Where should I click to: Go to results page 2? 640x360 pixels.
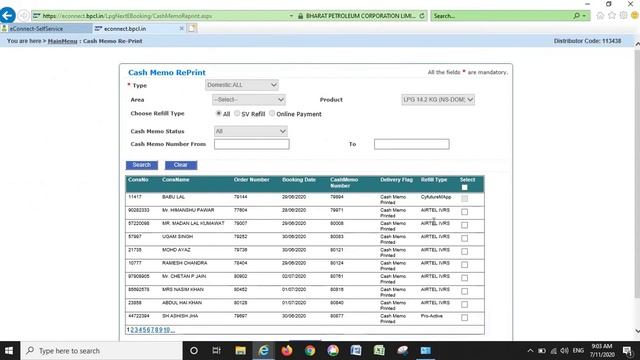pos(132,330)
